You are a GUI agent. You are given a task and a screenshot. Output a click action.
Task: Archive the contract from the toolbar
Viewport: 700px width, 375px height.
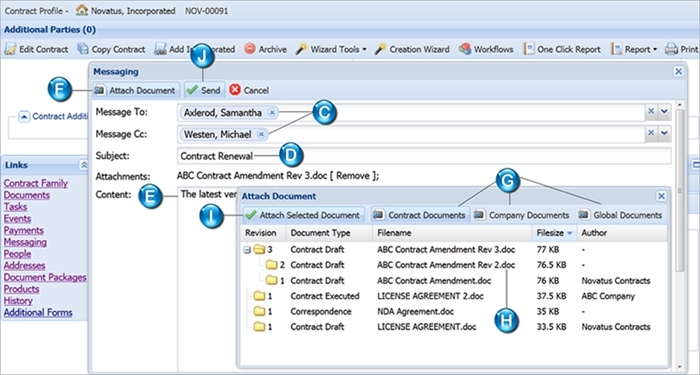(x=266, y=49)
